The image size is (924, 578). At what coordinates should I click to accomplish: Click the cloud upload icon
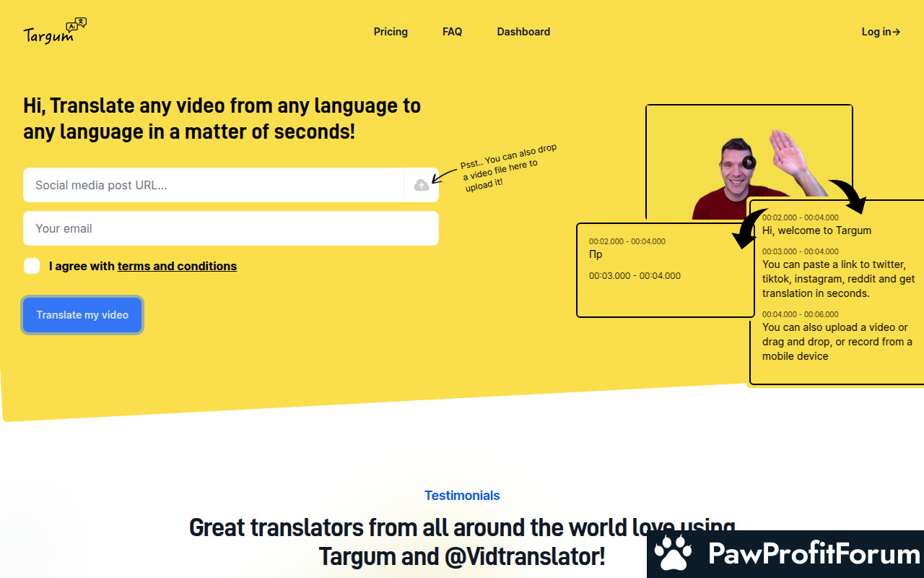coord(422,186)
